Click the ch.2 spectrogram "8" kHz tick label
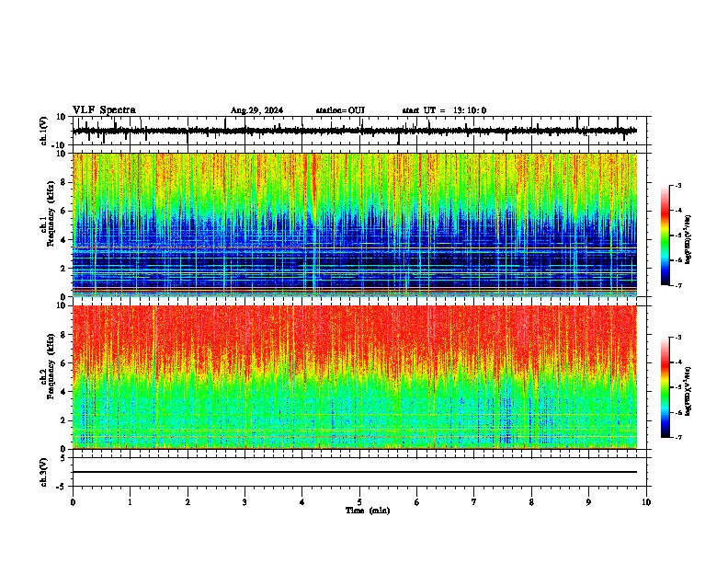Viewport: 728px width, 563px height. click(x=63, y=335)
